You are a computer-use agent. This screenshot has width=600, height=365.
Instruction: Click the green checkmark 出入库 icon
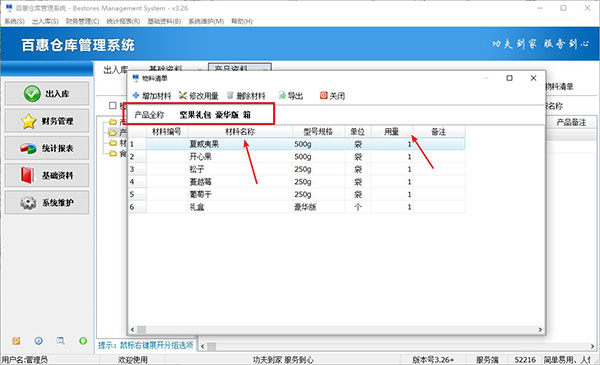click(x=32, y=93)
